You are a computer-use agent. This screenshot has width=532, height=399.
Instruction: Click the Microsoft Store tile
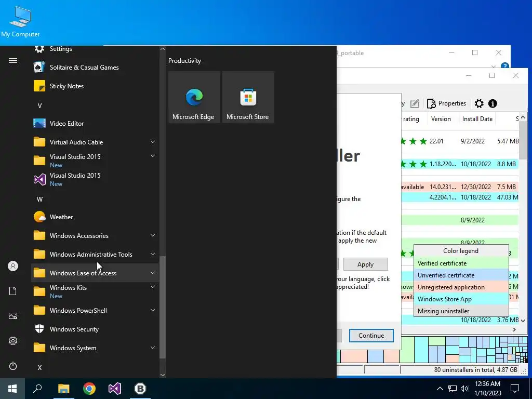pos(248,97)
